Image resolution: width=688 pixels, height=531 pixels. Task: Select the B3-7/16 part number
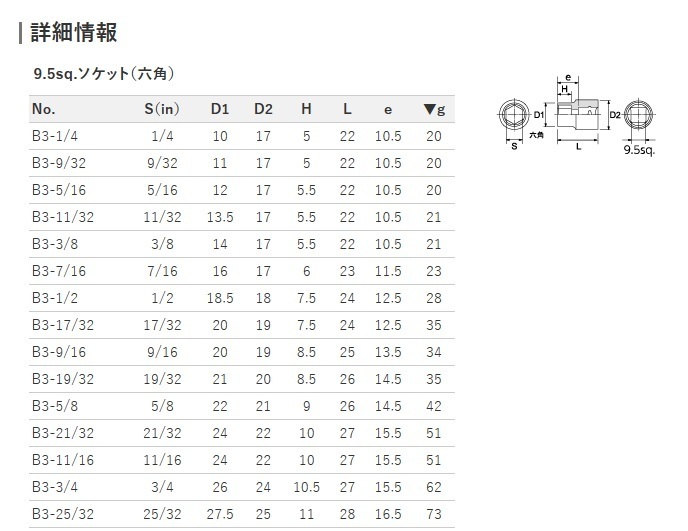click(59, 271)
